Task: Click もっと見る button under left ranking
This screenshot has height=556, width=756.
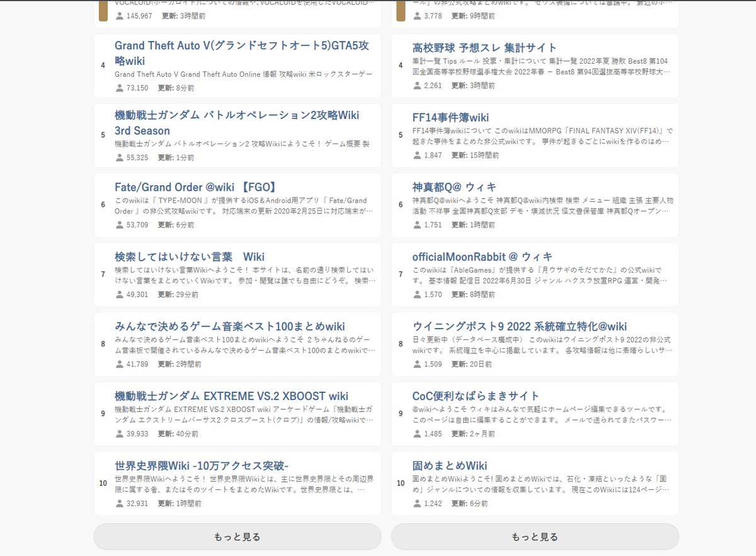Action: coord(238,536)
